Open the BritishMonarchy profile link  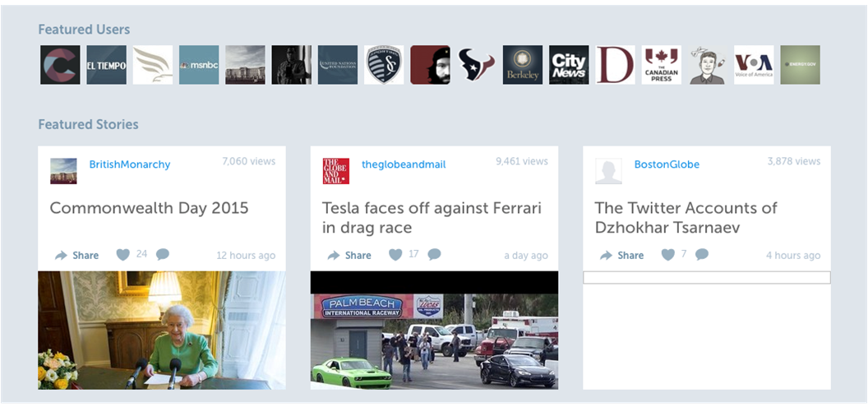[129, 164]
